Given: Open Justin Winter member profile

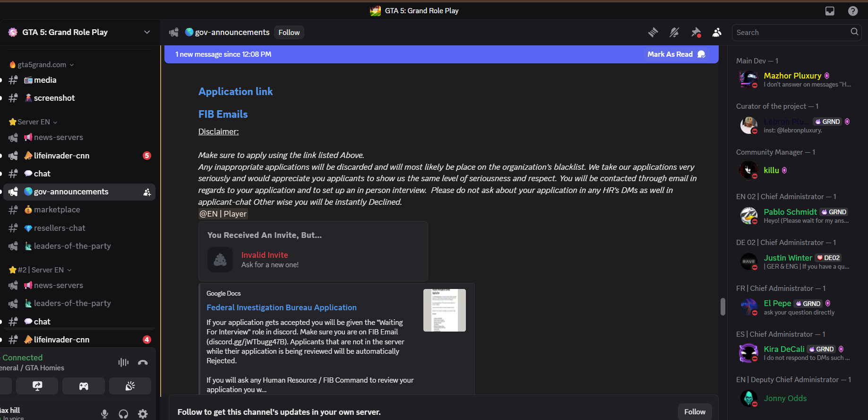Looking at the screenshot, I should pyautogui.click(x=796, y=262).
